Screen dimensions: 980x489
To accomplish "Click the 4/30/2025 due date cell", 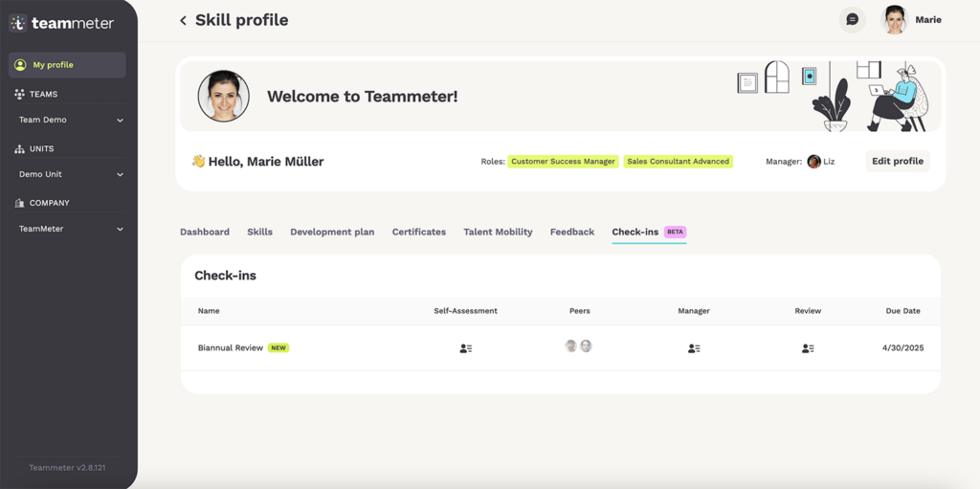I will (x=902, y=348).
